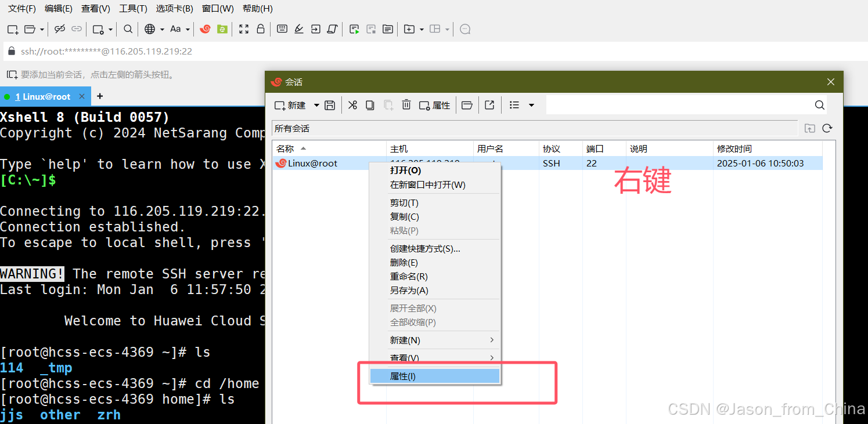Image resolution: width=868 pixels, height=424 pixels.
Task: Expand the 新建(N) submenu in context menu
Action: (492, 340)
